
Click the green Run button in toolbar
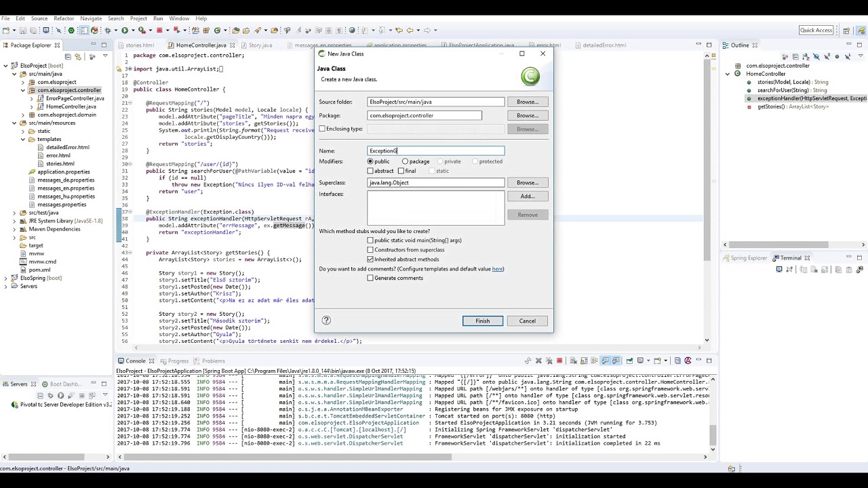pyautogui.click(x=125, y=30)
